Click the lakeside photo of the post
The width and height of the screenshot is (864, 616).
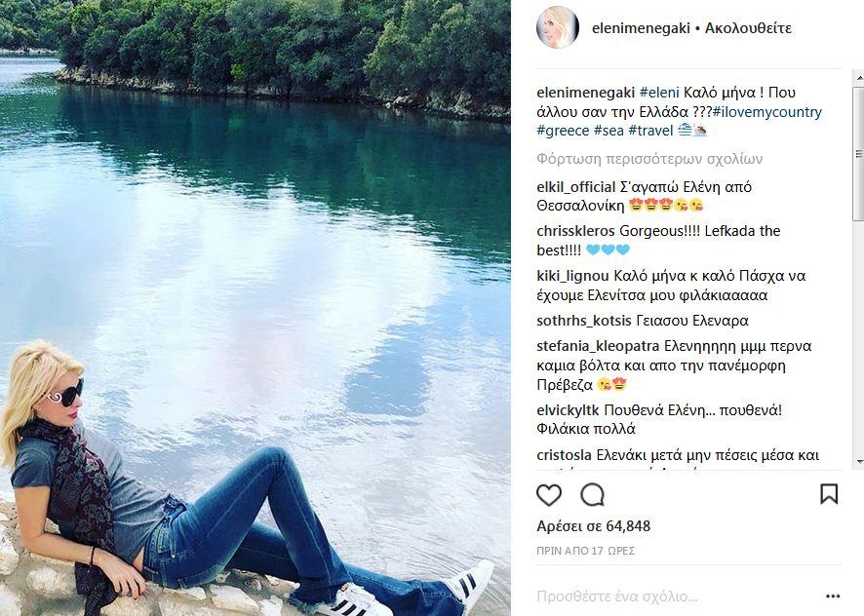pyautogui.click(x=255, y=308)
